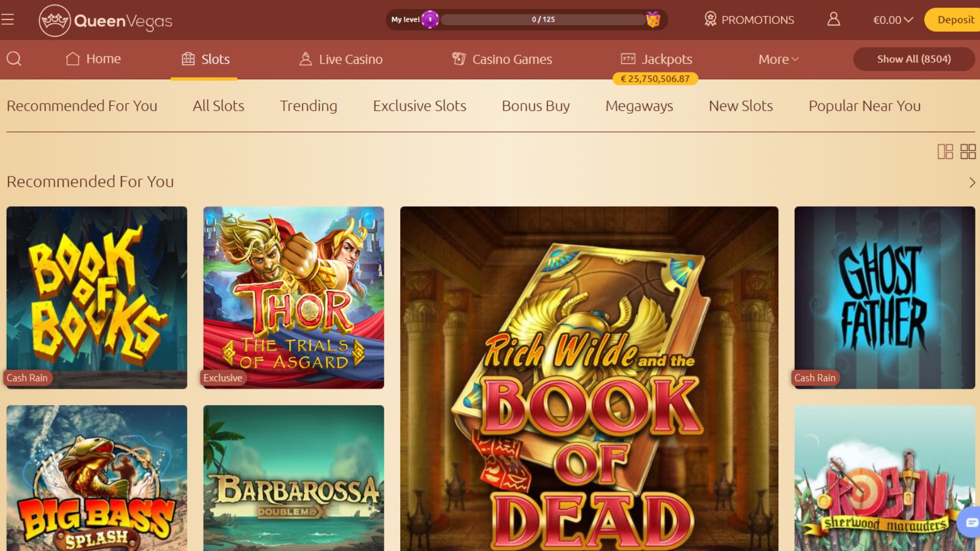
Task: Select the Trending category tab
Action: (308, 106)
